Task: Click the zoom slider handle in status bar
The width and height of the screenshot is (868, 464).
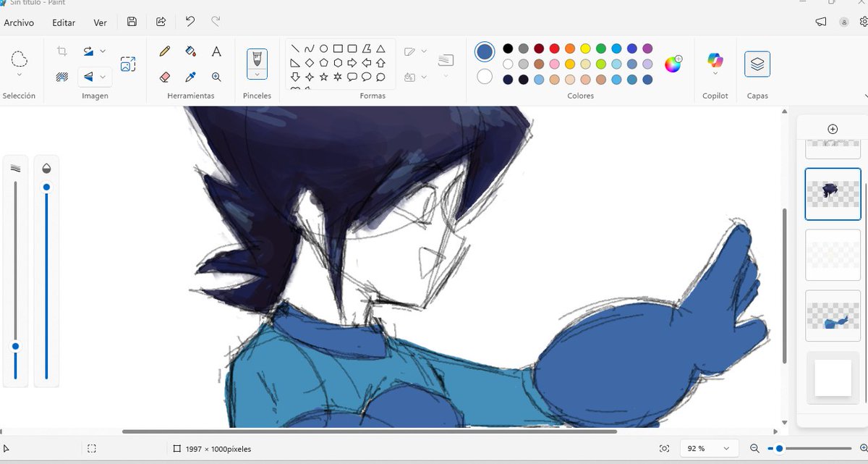Action: 779,449
